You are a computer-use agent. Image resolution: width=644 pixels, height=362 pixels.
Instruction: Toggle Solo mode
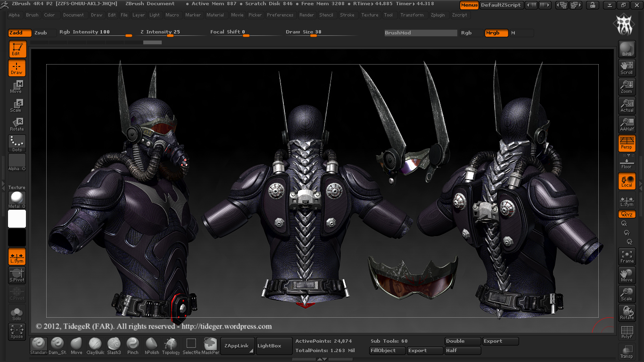pos(17,313)
